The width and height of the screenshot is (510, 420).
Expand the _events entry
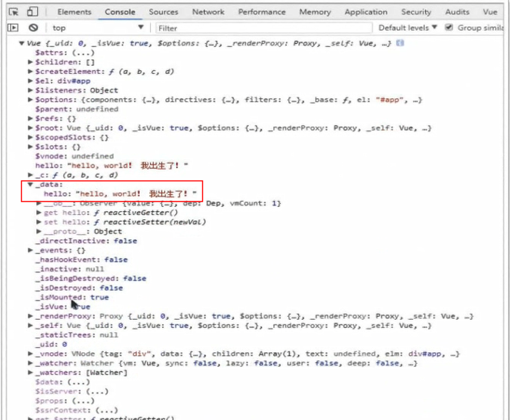click(30, 250)
